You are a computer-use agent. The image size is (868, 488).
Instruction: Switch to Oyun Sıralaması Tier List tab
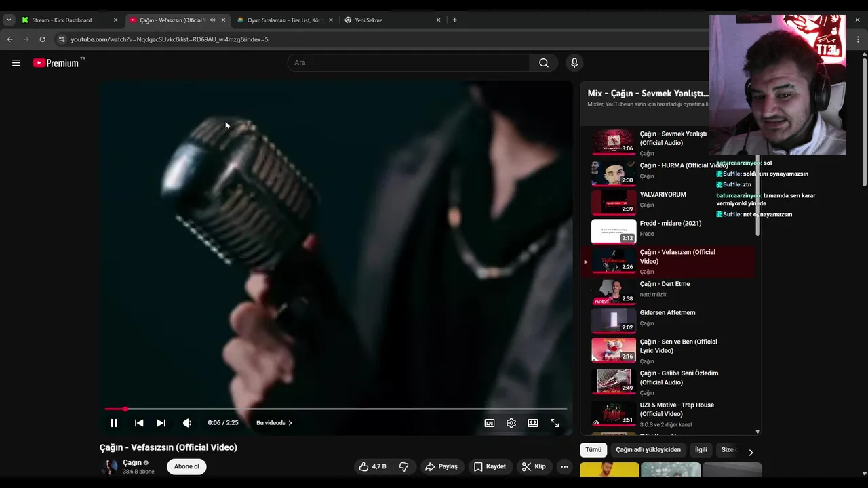(283, 20)
